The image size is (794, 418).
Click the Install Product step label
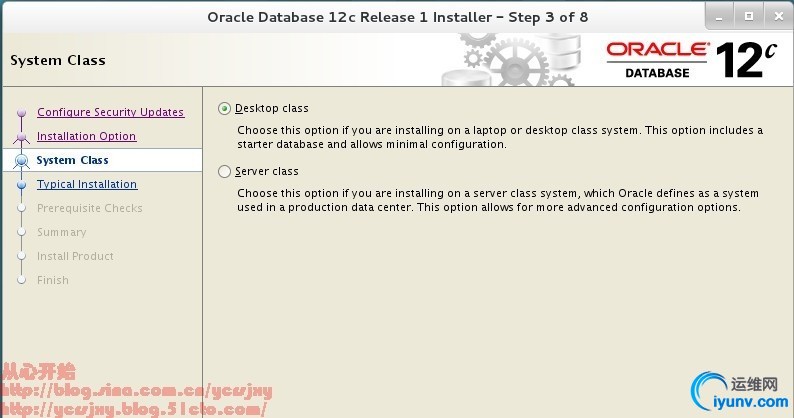pos(75,256)
